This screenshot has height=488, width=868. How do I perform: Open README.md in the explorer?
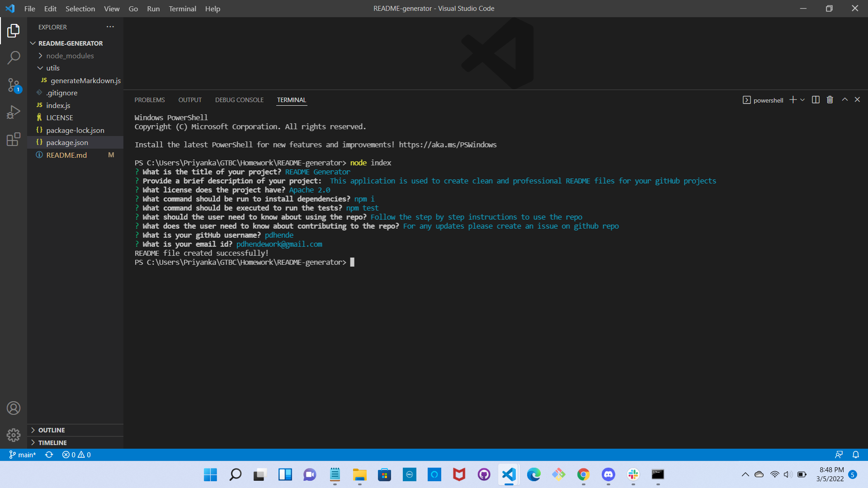(66, 155)
